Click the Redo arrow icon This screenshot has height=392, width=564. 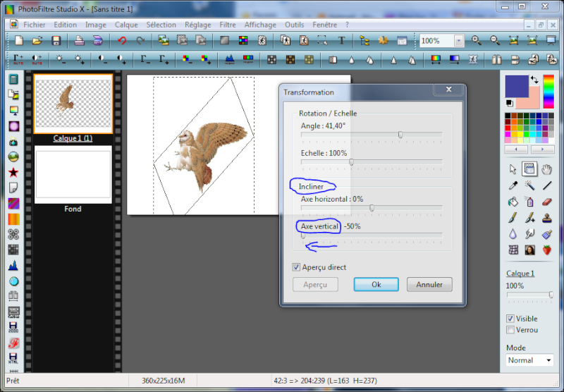pyautogui.click(x=140, y=41)
